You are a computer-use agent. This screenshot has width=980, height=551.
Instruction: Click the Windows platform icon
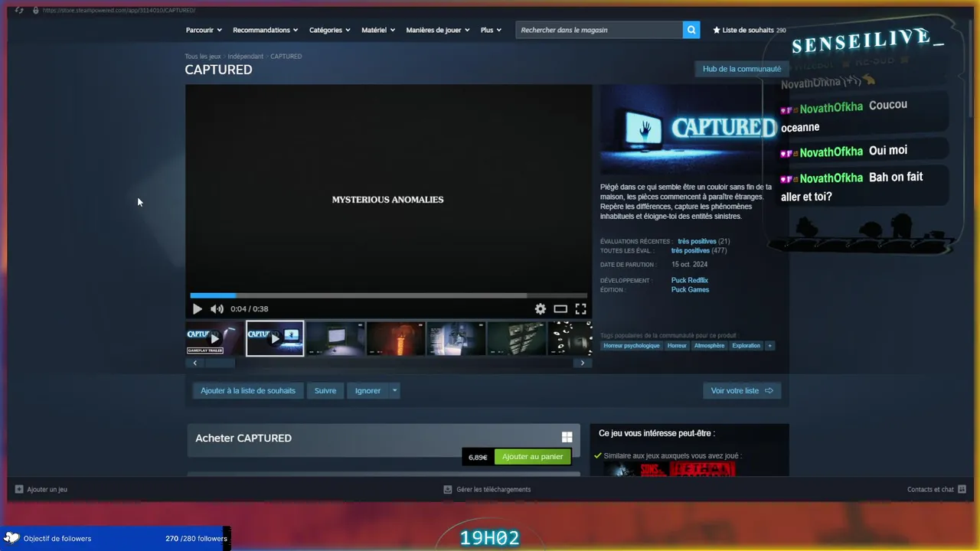click(567, 437)
